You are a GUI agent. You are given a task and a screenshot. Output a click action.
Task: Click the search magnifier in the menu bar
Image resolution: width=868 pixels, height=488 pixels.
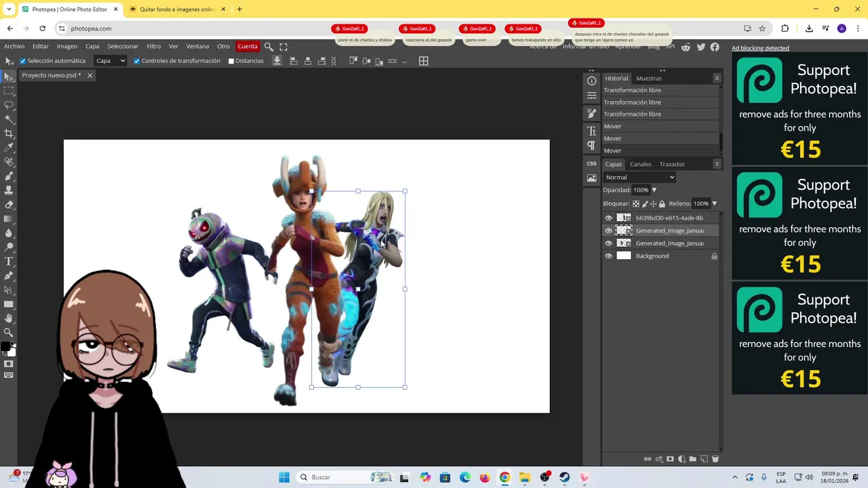point(269,47)
